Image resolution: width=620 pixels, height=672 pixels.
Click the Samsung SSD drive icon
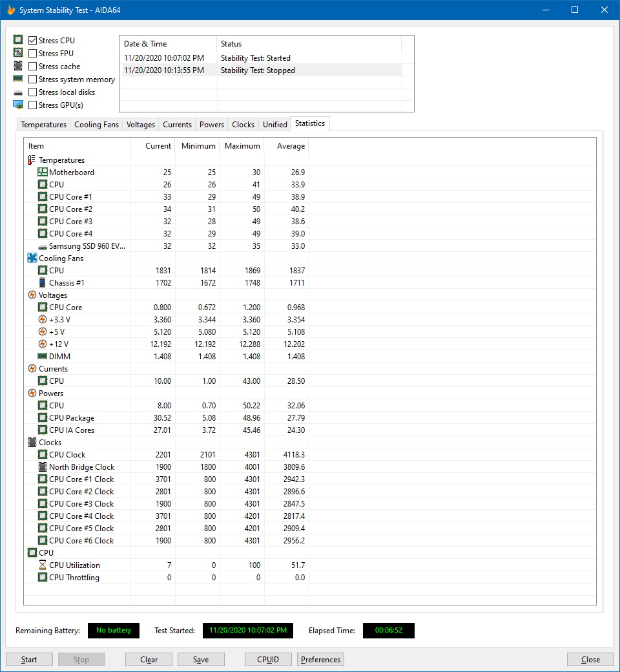point(43,246)
